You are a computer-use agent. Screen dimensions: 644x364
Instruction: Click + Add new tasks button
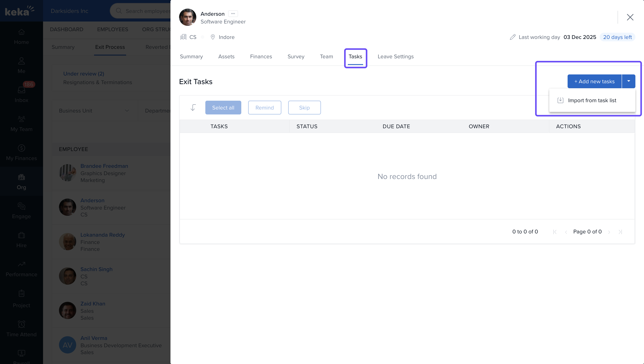pos(594,81)
